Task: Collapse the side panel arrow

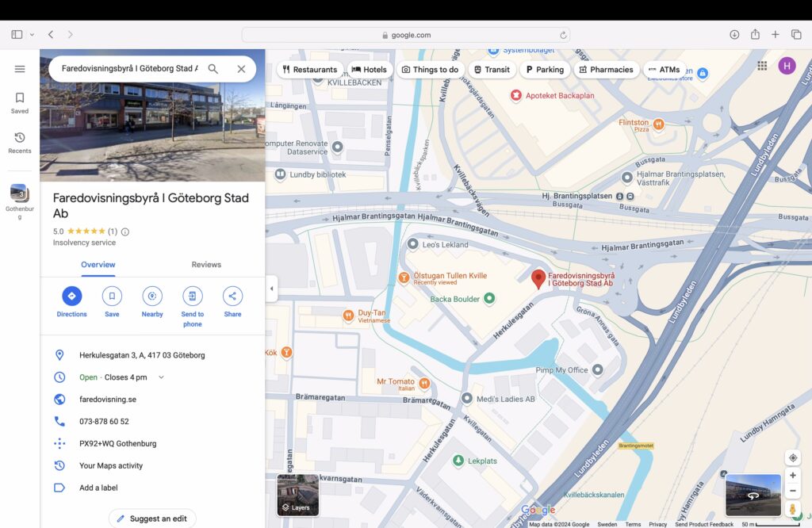Action: (271, 289)
